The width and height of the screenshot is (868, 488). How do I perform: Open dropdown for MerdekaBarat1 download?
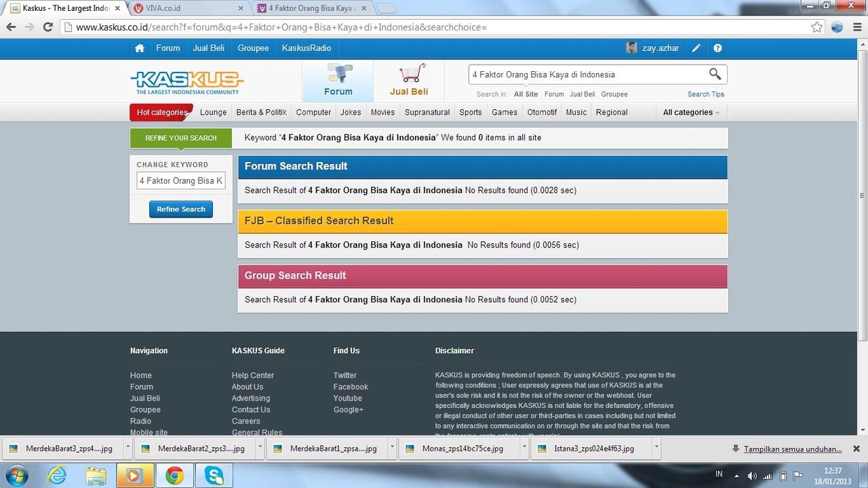pos(392,448)
